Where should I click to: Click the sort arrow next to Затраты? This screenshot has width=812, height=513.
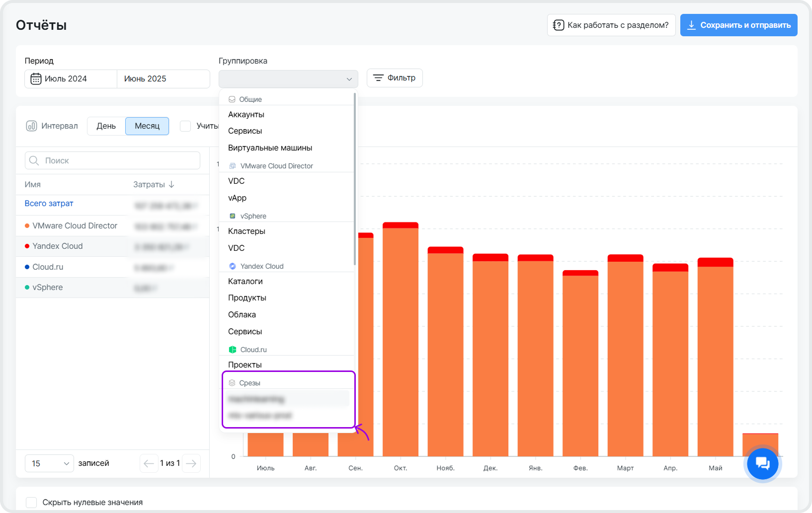[171, 184]
